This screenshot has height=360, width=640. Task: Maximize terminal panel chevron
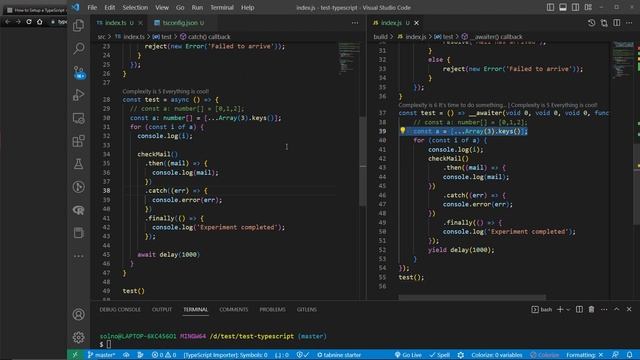pyautogui.click(x=616, y=309)
